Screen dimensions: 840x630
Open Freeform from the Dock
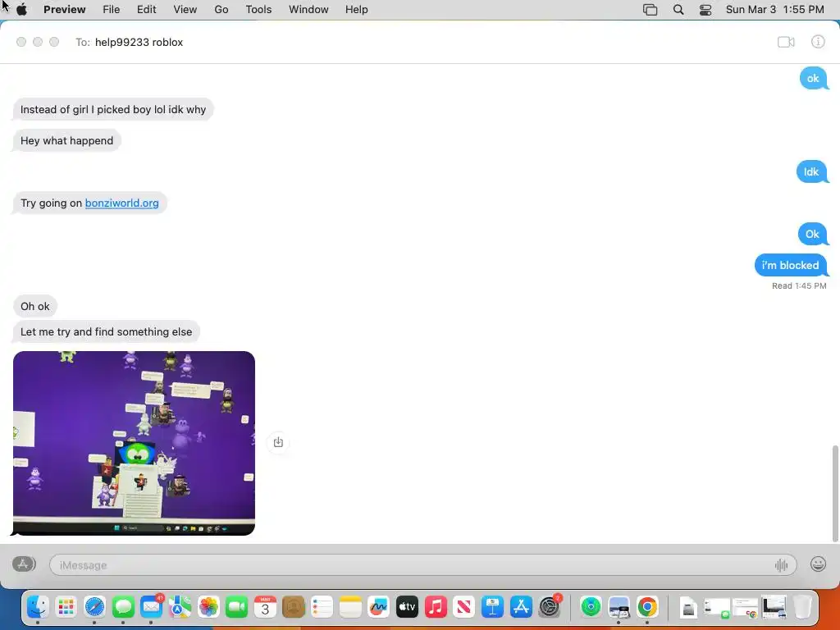tap(379, 607)
